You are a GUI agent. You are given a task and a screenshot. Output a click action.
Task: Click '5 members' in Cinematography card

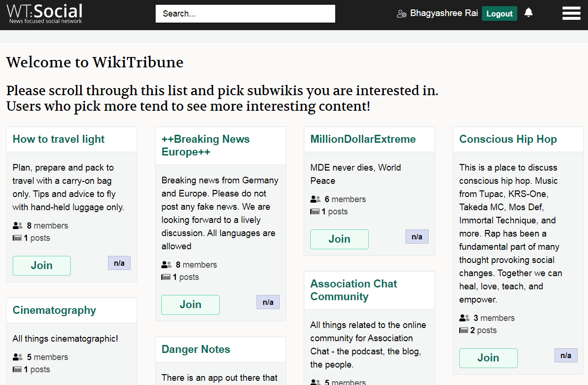[x=48, y=357]
